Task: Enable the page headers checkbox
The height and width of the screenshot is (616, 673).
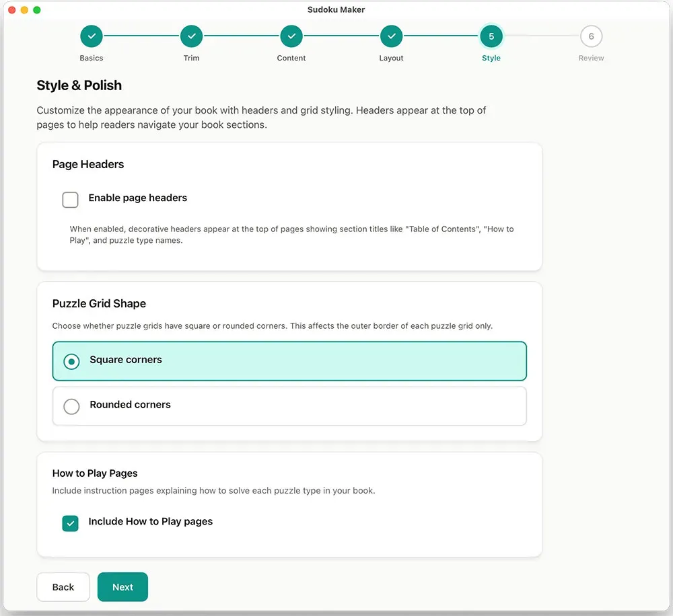Action: click(x=70, y=200)
